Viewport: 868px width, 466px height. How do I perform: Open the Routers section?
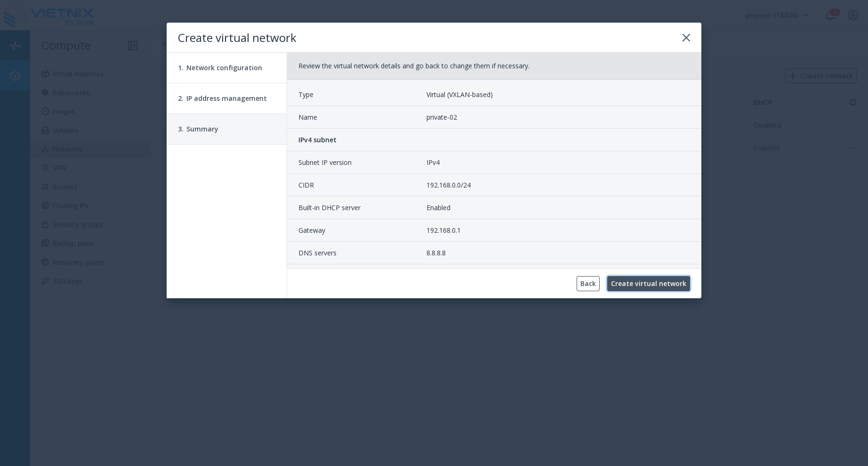[65, 187]
